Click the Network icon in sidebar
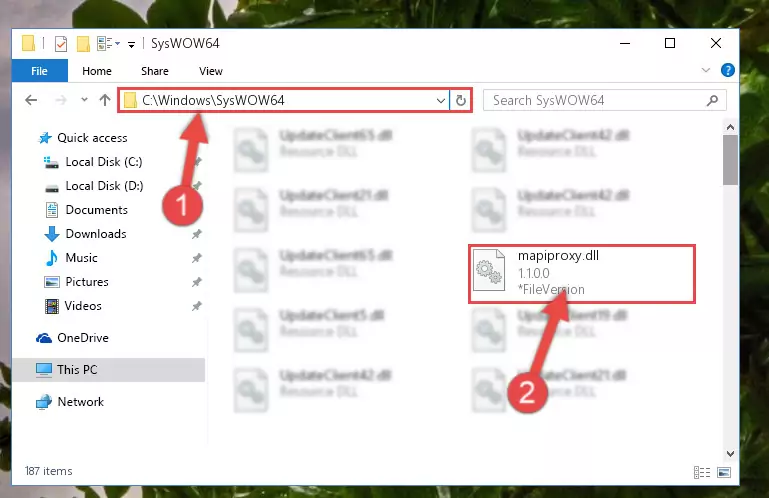The width and height of the screenshot is (769, 498). pyautogui.click(x=44, y=402)
